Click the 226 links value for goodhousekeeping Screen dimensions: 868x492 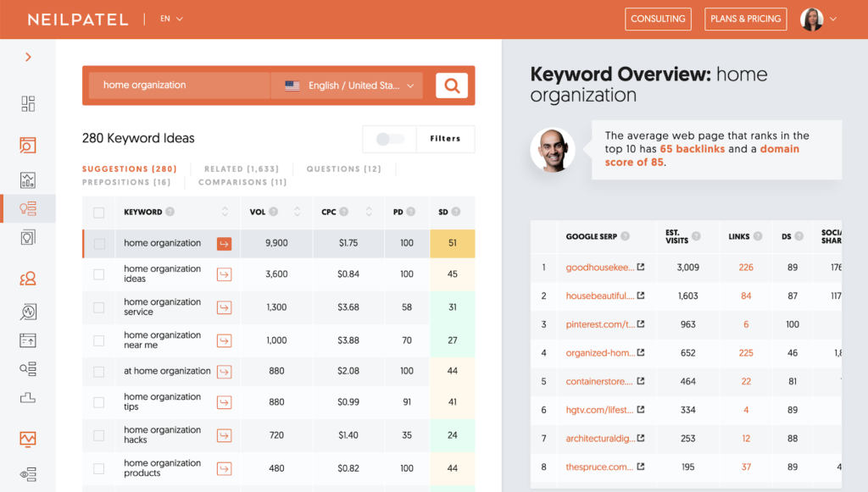tap(746, 268)
